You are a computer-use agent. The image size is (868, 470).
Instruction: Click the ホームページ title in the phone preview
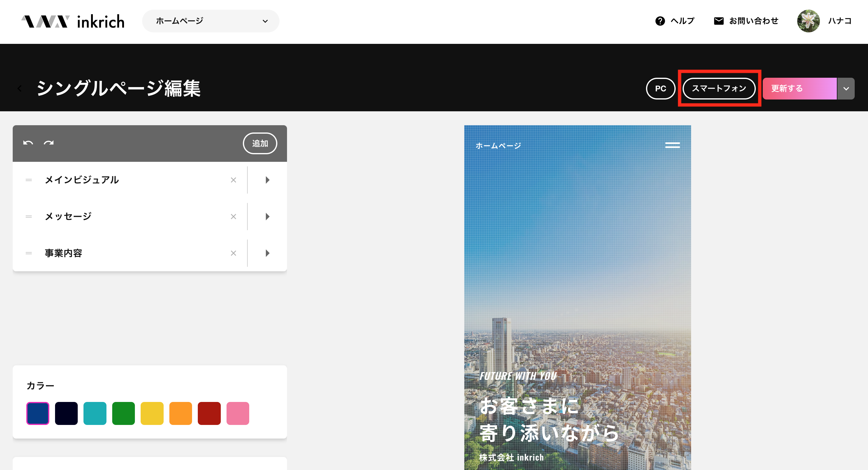point(498,145)
